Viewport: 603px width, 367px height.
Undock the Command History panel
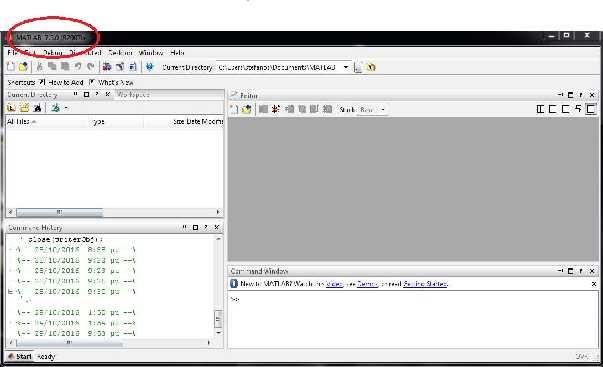pos(206,227)
